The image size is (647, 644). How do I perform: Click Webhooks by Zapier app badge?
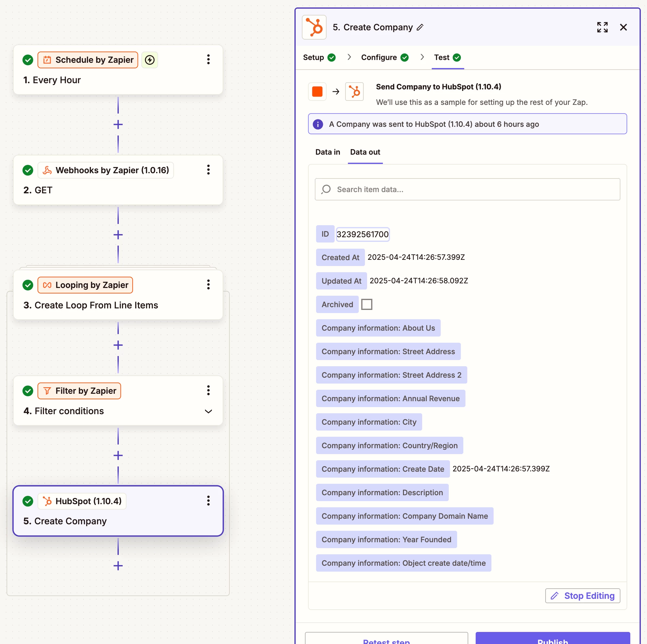106,170
